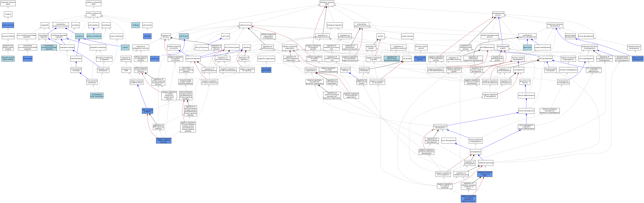The height and width of the screenshot is (203, 644).
Task: Click the blue 'lipid droplet' node
Action: [28, 59]
